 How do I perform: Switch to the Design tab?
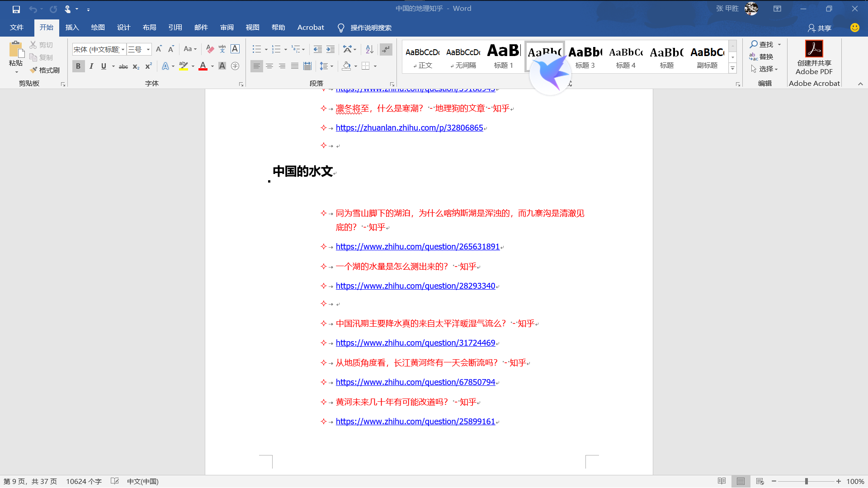[x=123, y=28]
